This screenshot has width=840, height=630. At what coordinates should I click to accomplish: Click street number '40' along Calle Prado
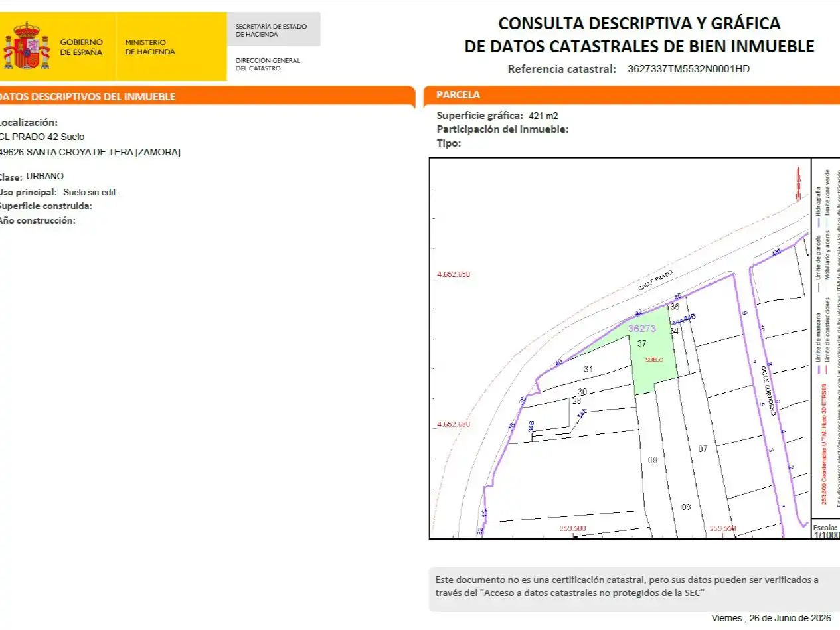pos(558,362)
